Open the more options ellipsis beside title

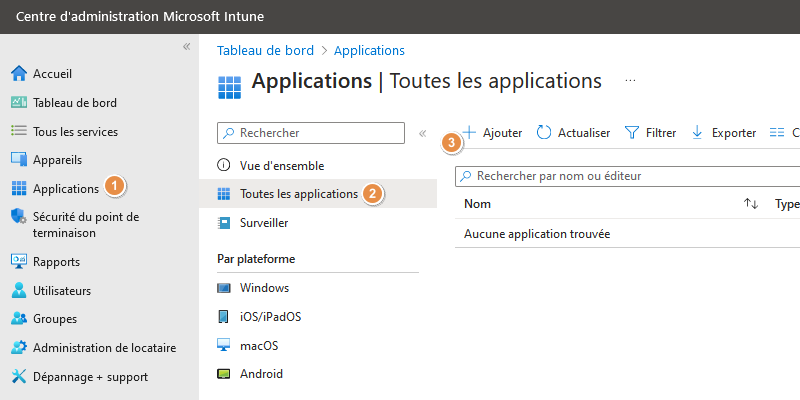click(x=630, y=81)
